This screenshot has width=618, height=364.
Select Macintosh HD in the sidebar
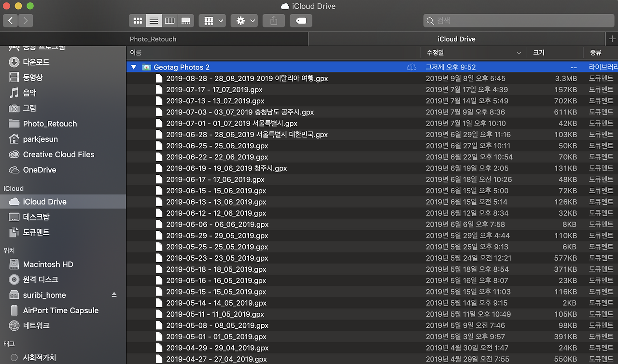point(49,264)
